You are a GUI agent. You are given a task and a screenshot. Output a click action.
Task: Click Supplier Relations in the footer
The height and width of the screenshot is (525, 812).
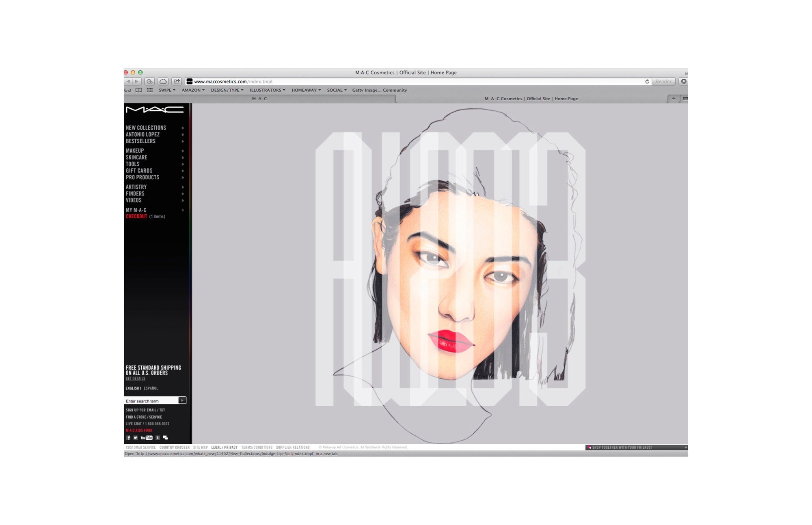(x=293, y=448)
